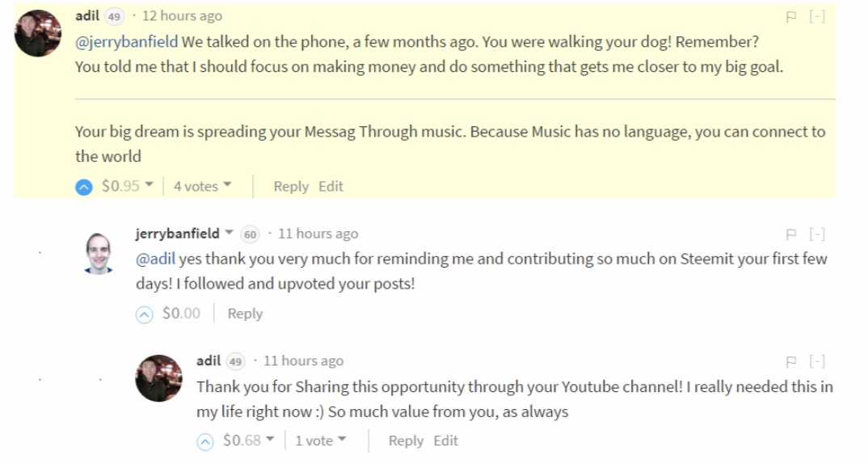
Task: Expand the $0.68 payout details
Action: (270, 441)
